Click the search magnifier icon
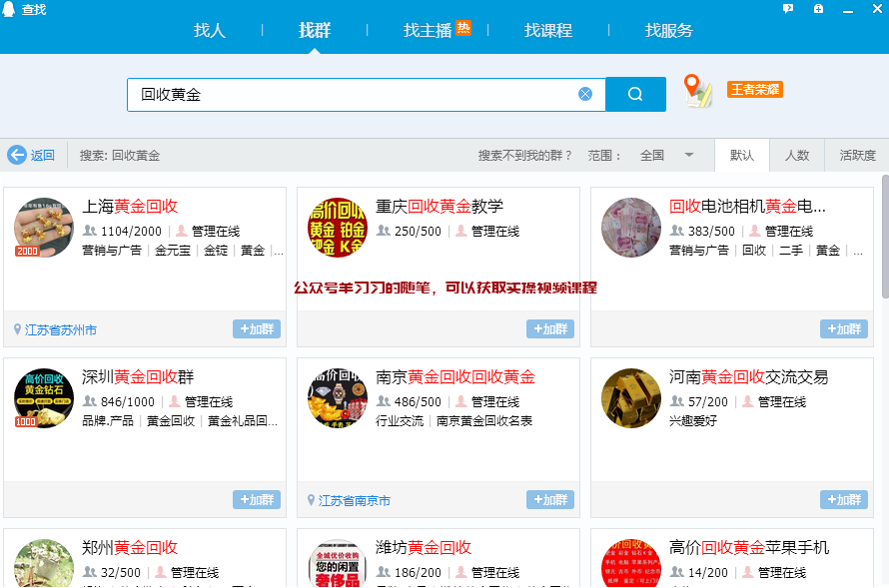Screen dimensions: 889x588 [635, 94]
